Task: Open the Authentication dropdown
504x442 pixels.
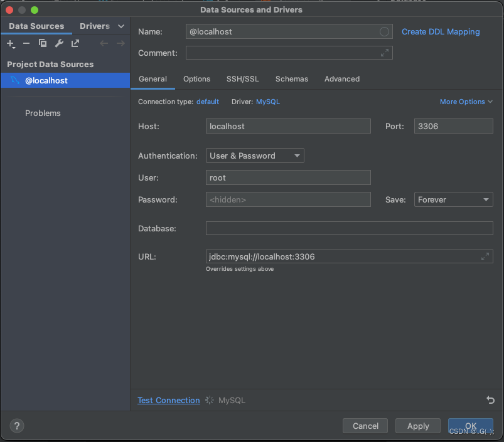Action: [x=255, y=155]
